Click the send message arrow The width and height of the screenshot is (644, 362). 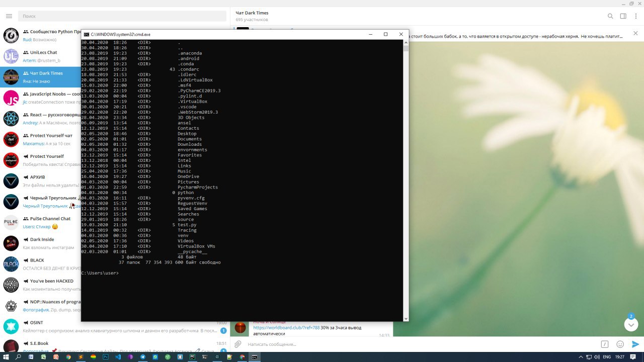[635, 344]
